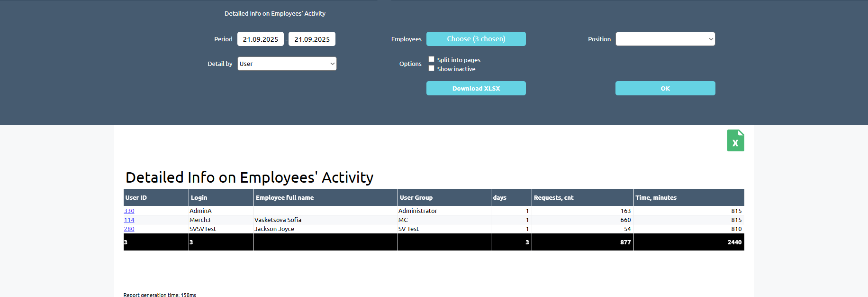The height and width of the screenshot is (297, 868).
Task: Click the green Excel export icon
Action: pyautogui.click(x=735, y=141)
